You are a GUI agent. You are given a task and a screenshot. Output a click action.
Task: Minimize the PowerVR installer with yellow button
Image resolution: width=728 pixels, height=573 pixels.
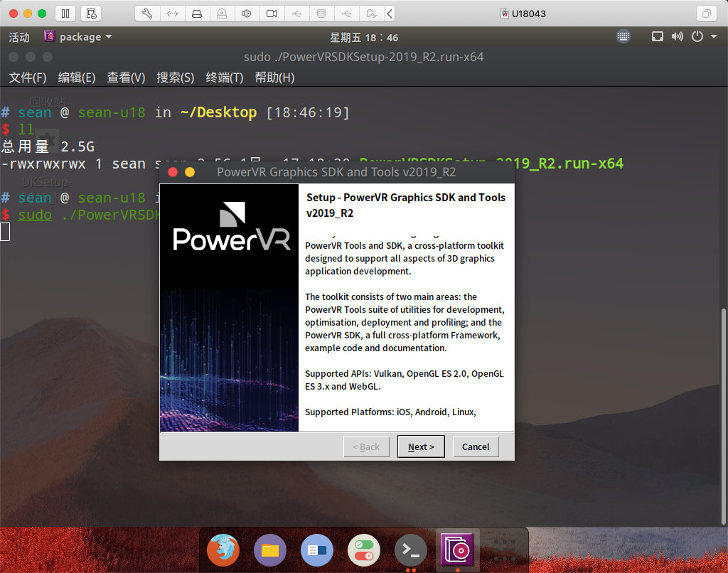[x=190, y=172]
